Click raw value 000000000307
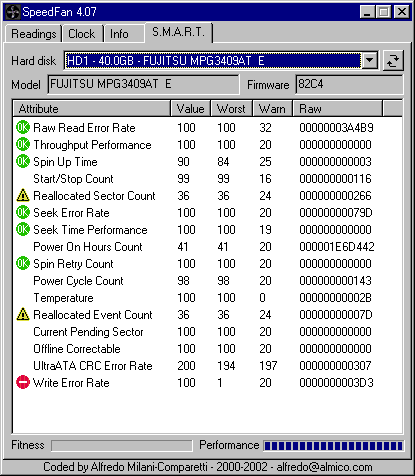Image resolution: width=415 pixels, height=476 pixels. (x=335, y=366)
